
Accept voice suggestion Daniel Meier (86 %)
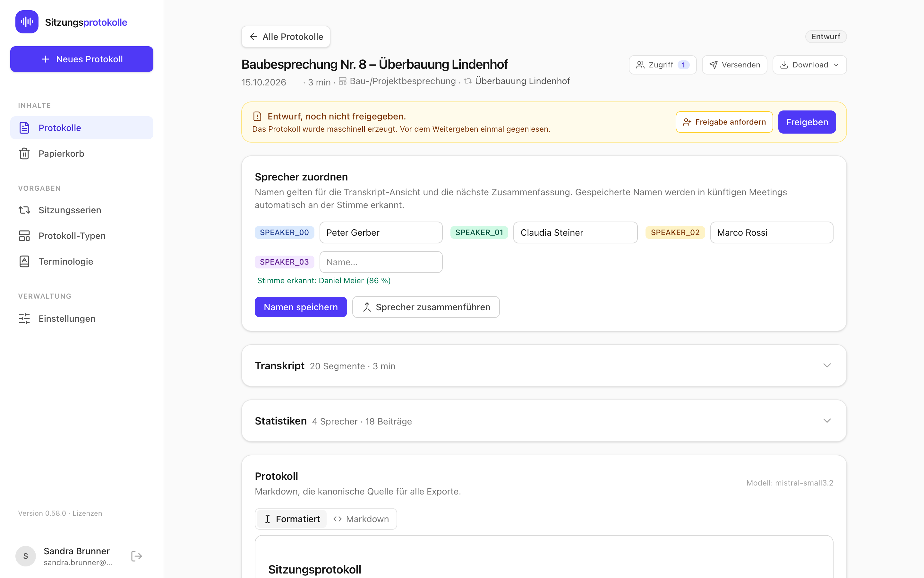pos(324,281)
